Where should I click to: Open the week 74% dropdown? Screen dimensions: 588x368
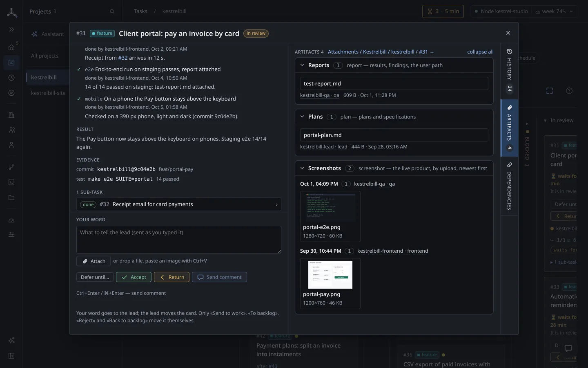554,11
